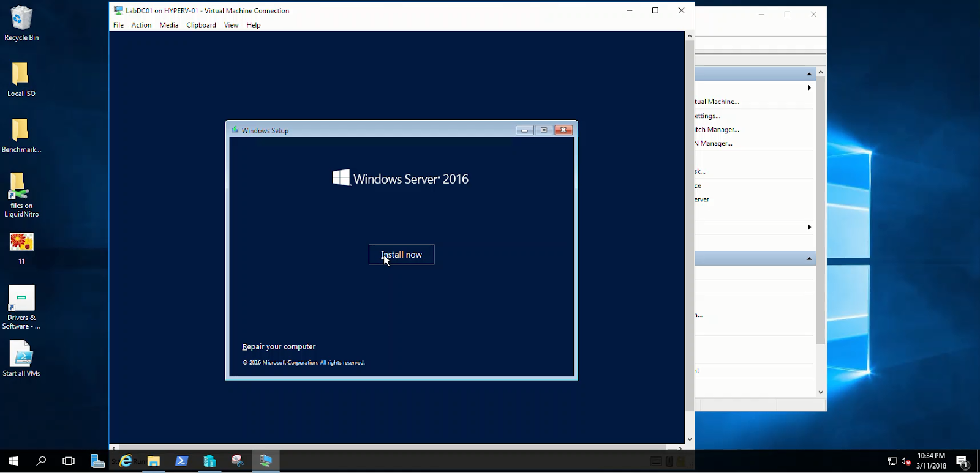The image size is (980, 473).
Task: Open the Action Center notifications icon
Action: 962,461
